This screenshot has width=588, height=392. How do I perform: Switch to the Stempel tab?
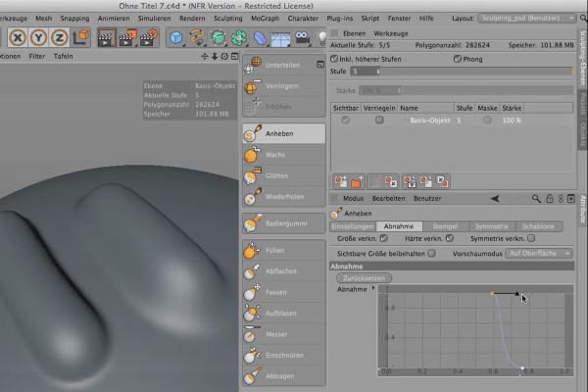pyautogui.click(x=445, y=226)
